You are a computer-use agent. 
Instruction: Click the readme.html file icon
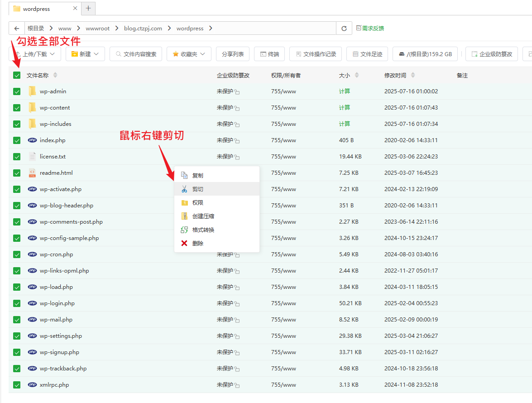[x=32, y=173]
